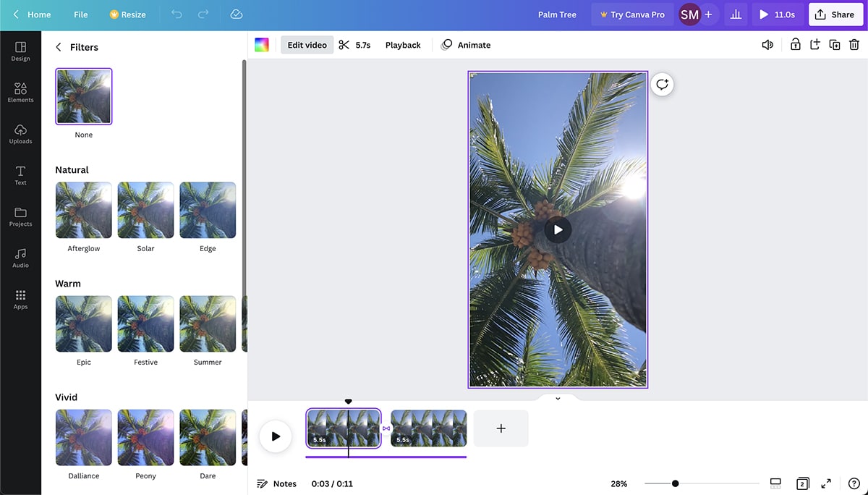Open the Uploads panel

coord(20,132)
